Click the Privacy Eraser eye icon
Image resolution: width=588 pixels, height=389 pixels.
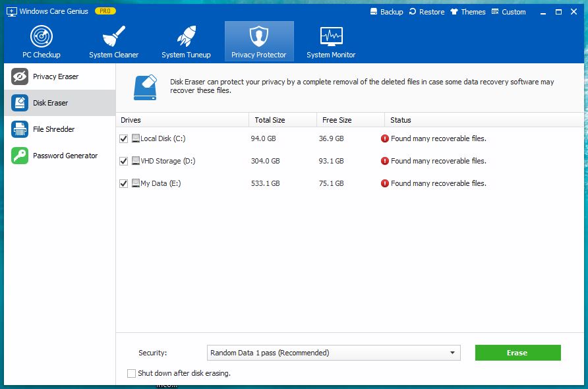pos(20,76)
